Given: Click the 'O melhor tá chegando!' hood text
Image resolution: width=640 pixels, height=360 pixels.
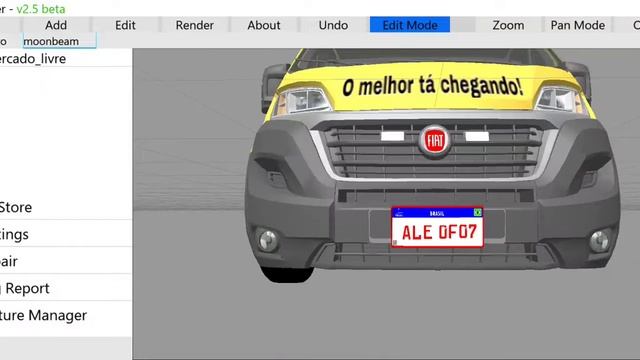Looking at the screenshot, I should click(432, 87).
